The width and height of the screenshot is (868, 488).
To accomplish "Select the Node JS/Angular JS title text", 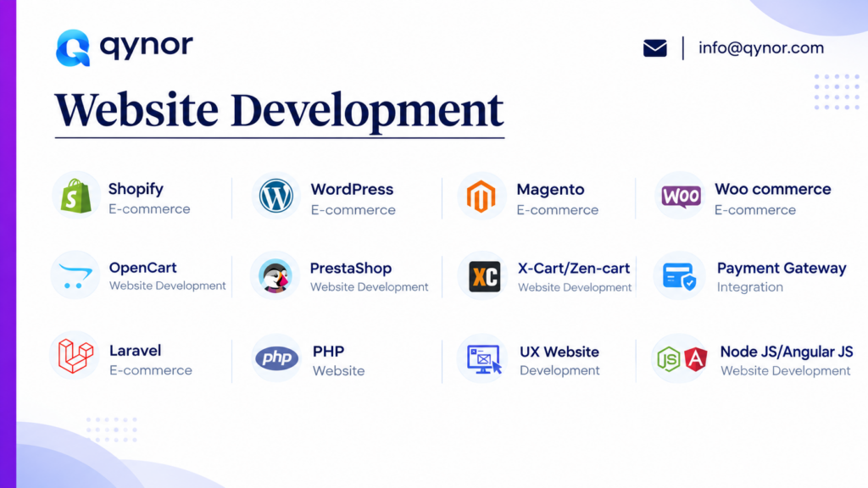I will click(787, 352).
